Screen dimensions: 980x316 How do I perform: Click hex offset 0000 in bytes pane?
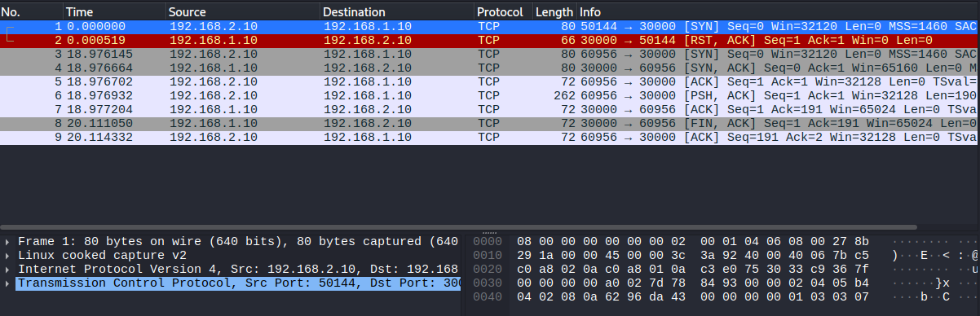coord(488,242)
